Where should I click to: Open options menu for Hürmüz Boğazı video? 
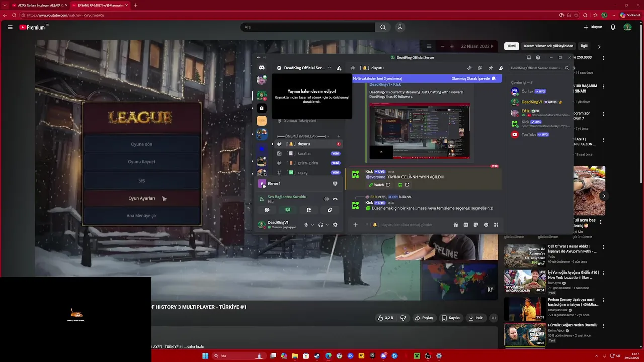[603, 326]
